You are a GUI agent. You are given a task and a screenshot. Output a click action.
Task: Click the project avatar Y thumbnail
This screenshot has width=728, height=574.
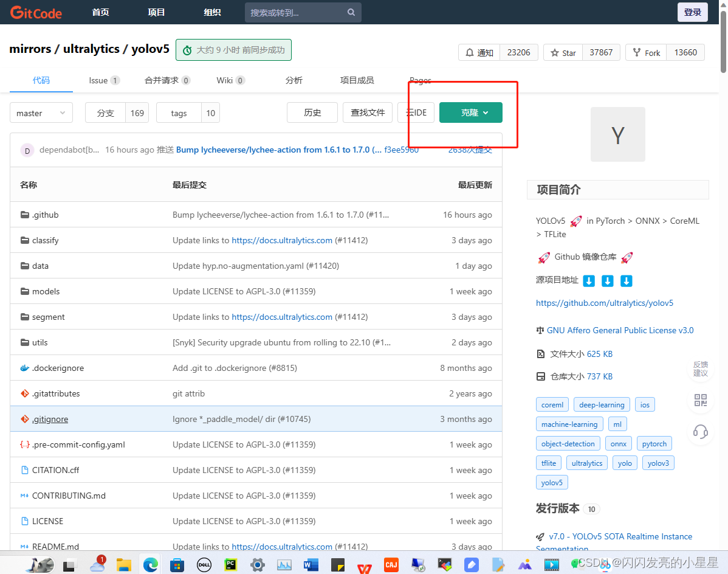(617, 134)
